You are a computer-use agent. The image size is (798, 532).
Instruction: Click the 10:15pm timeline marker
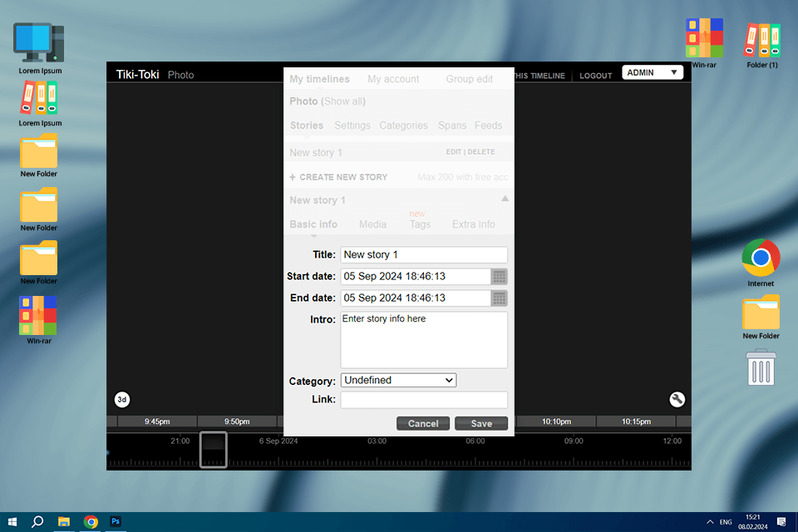[636, 421]
